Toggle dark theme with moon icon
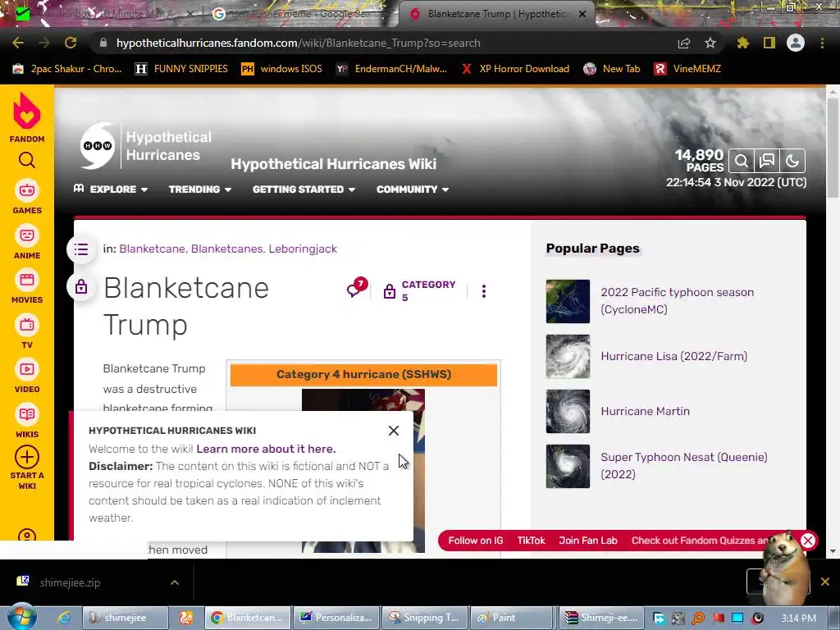 (792, 161)
